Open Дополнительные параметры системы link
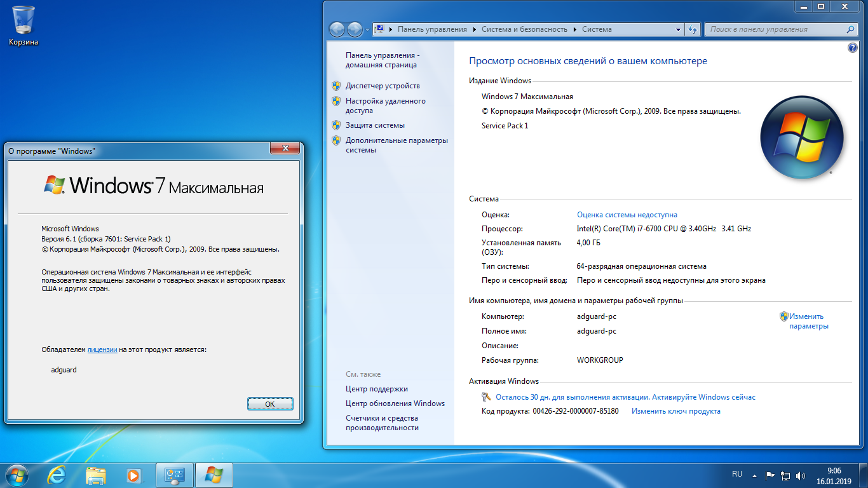 pyautogui.click(x=397, y=145)
